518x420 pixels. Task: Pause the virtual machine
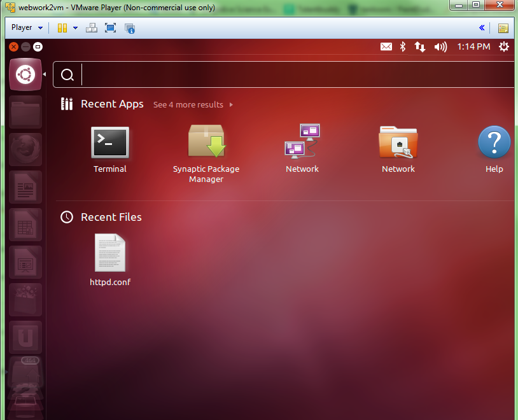click(62, 28)
